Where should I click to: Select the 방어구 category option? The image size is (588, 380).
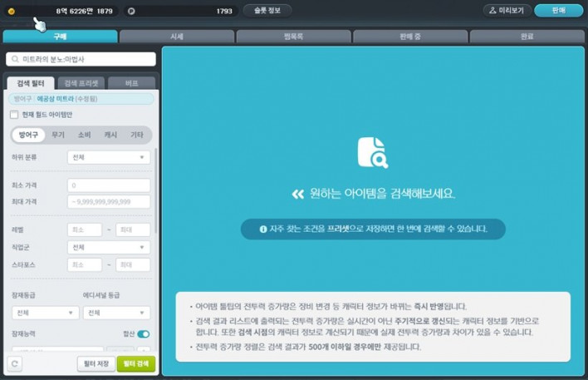pyautogui.click(x=28, y=135)
